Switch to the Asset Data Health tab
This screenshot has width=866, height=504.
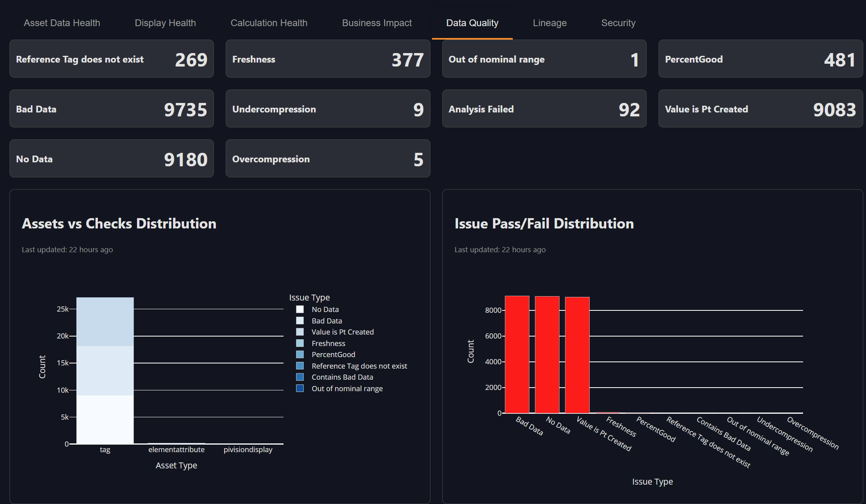61,23
